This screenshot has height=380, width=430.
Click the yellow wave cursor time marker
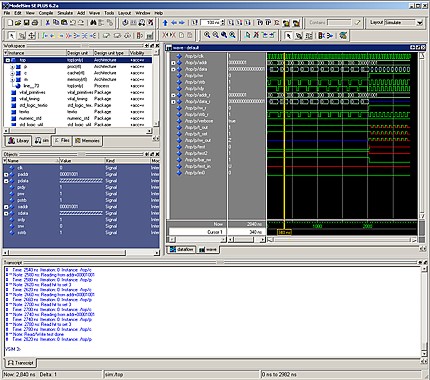coord(284,232)
